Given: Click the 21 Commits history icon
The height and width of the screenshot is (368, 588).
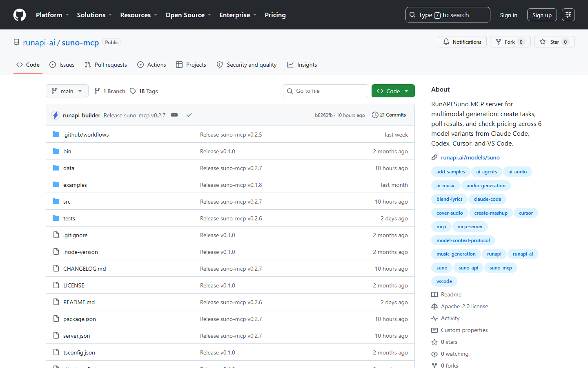Looking at the screenshot, I should click(375, 115).
